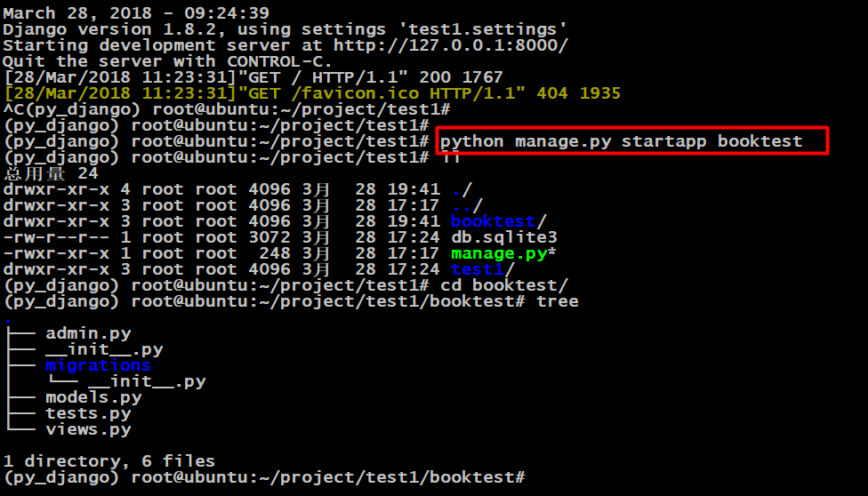Image resolution: width=868 pixels, height=496 pixels.
Task: Click admin.py in the tree output
Action: pyautogui.click(x=88, y=334)
